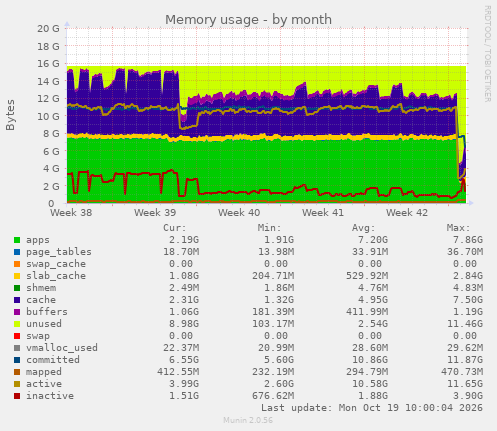Click the inactive min value 676.62M

coord(273,396)
